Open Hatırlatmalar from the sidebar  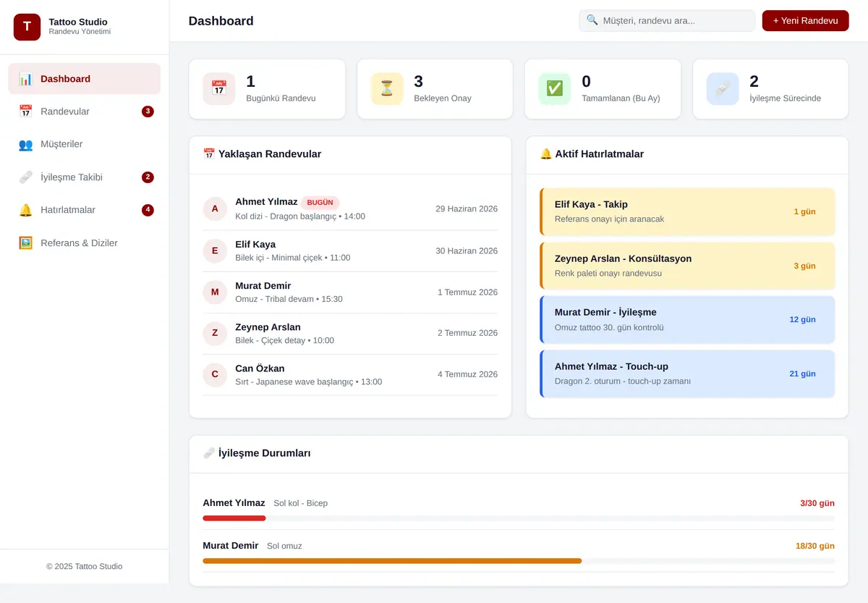pos(85,210)
